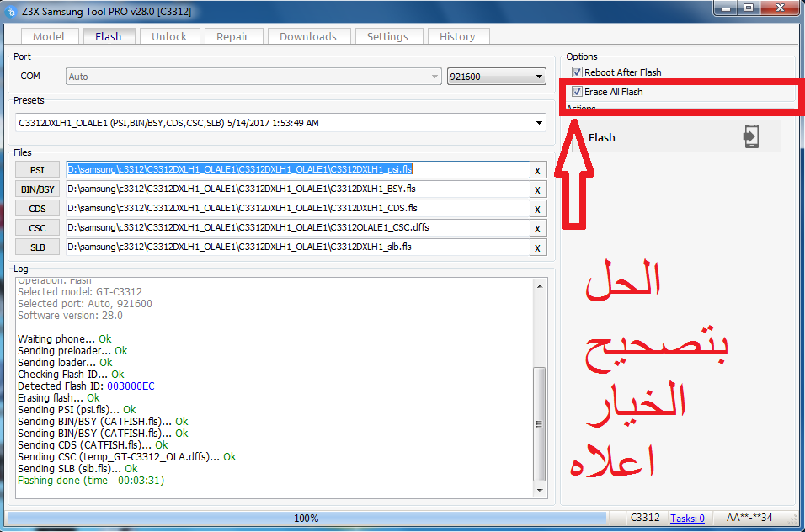Clear the PSI file path
805x532 pixels.
(537, 170)
